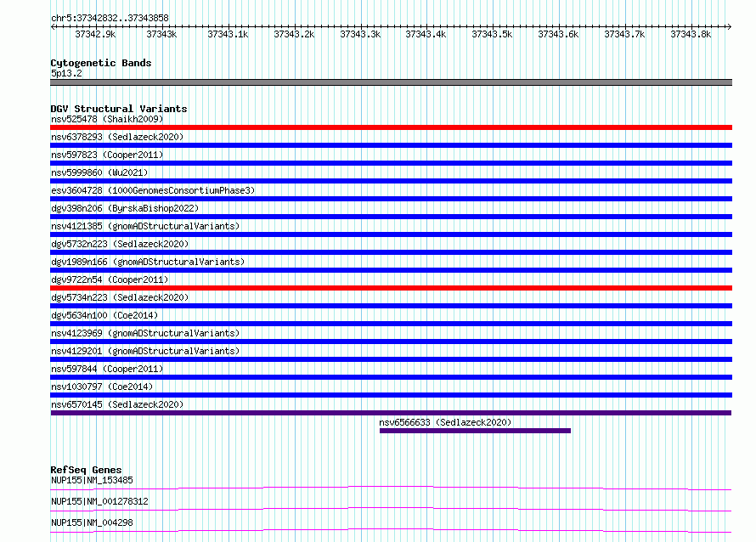This screenshot has width=756, height=542.
Task: Click the blue bar under nsv5999860
Action: 391,181
